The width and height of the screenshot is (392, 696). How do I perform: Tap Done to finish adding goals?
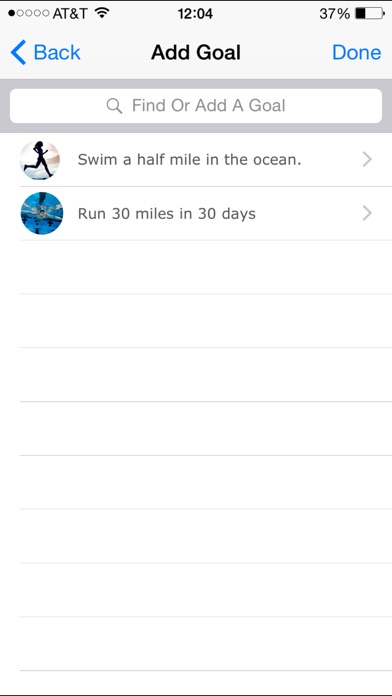pyautogui.click(x=356, y=52)
